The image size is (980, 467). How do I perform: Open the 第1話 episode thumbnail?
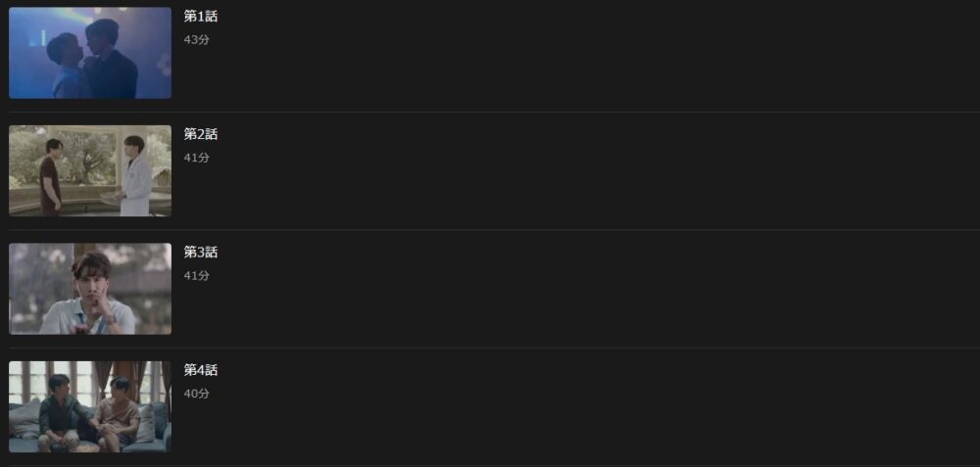click(90, 53)
